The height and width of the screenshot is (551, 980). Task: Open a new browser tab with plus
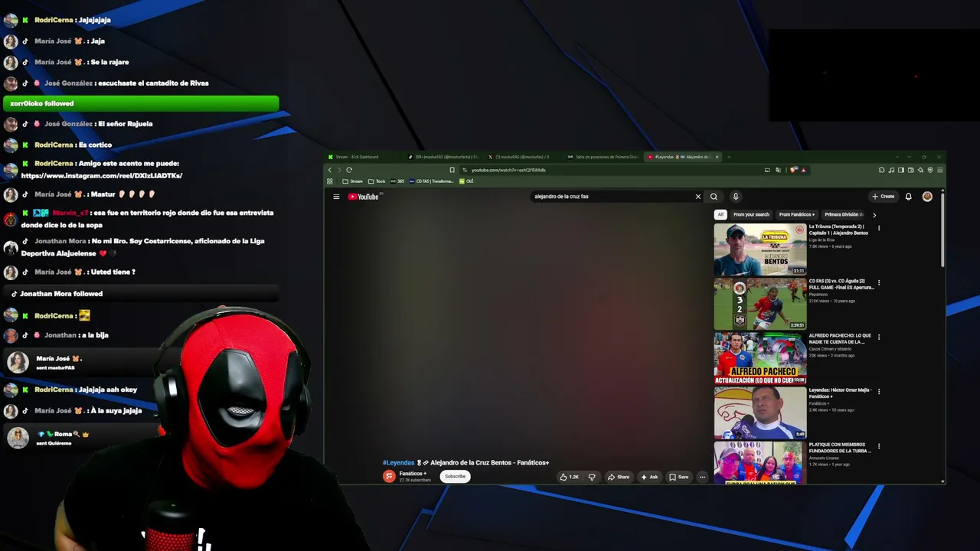[x=729, y=157]
